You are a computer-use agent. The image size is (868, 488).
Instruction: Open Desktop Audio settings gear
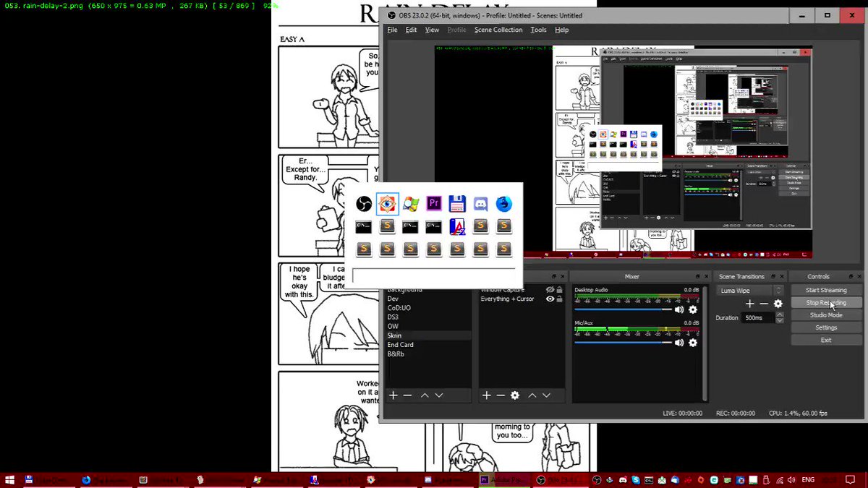pyautogui.click(x=693, y=309)
